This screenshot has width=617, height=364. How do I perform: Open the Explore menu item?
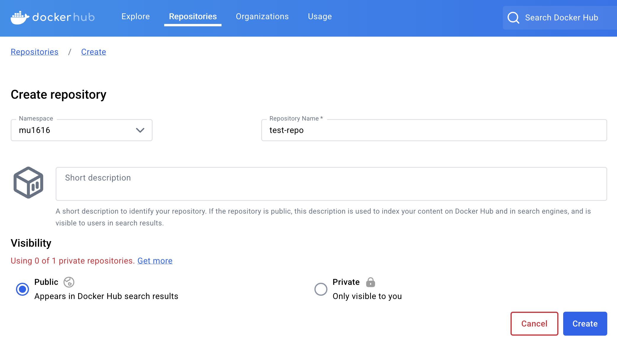point(135,17)
